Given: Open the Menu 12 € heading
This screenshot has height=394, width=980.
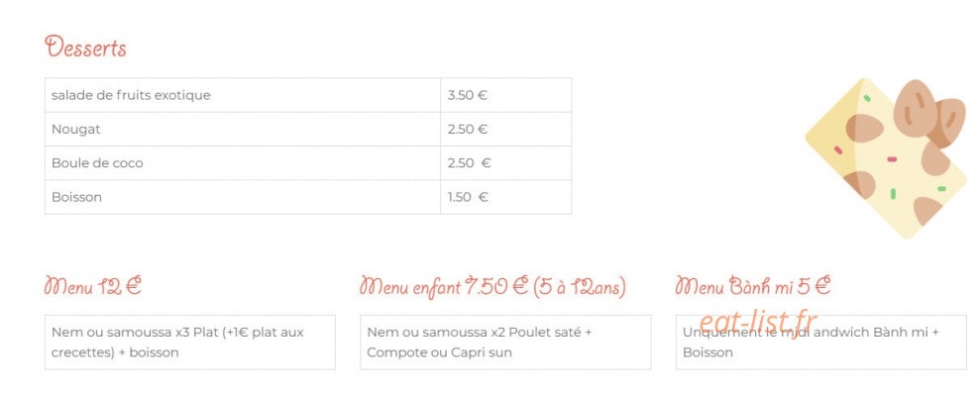Looking at the screenshot, I should 93,286.
